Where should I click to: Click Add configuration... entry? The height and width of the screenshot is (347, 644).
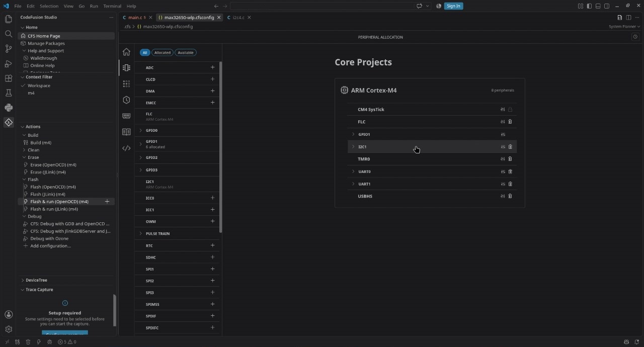click(x=50, y=246)
